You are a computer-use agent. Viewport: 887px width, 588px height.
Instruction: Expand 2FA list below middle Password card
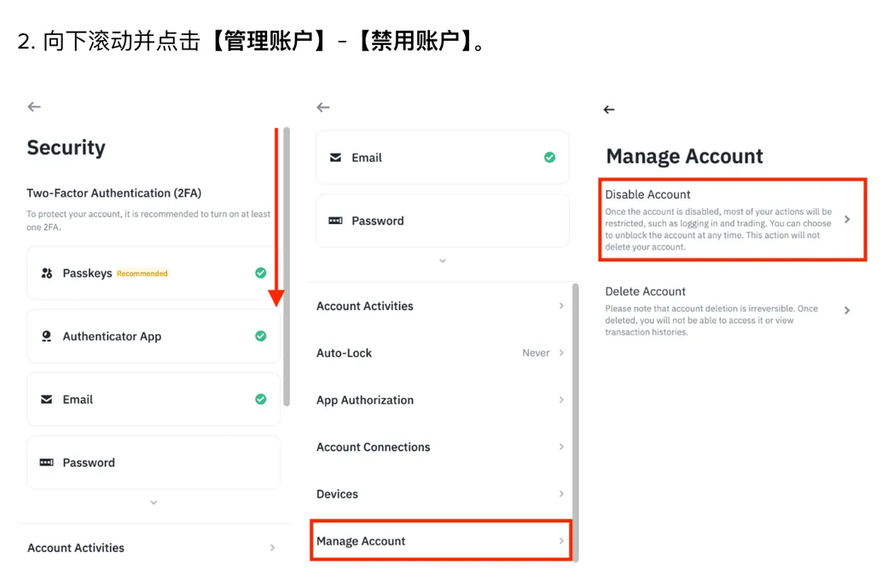[x=443, y=261]
